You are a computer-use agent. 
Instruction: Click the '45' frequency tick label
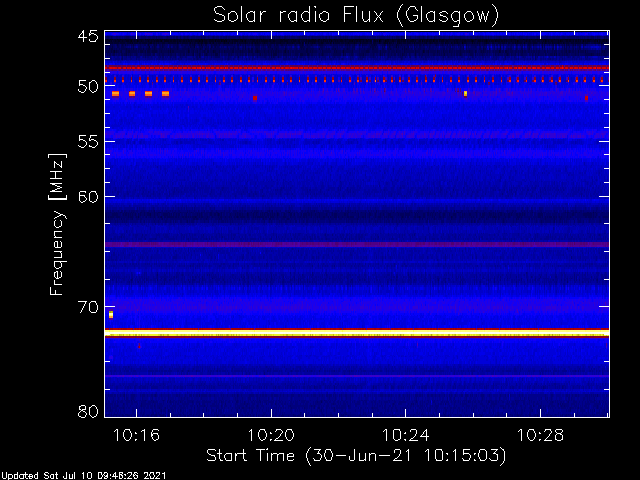(x=88, y=37)
